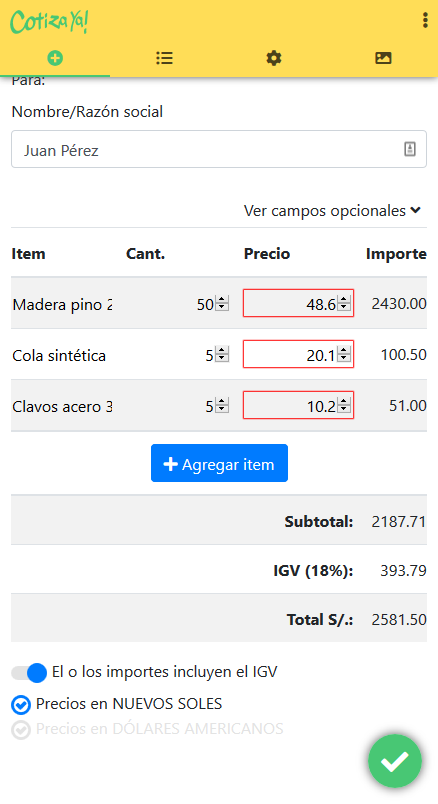Screen dimensions: 438x804
Task: Click the Agregar item button
Action: coord(219,464)
